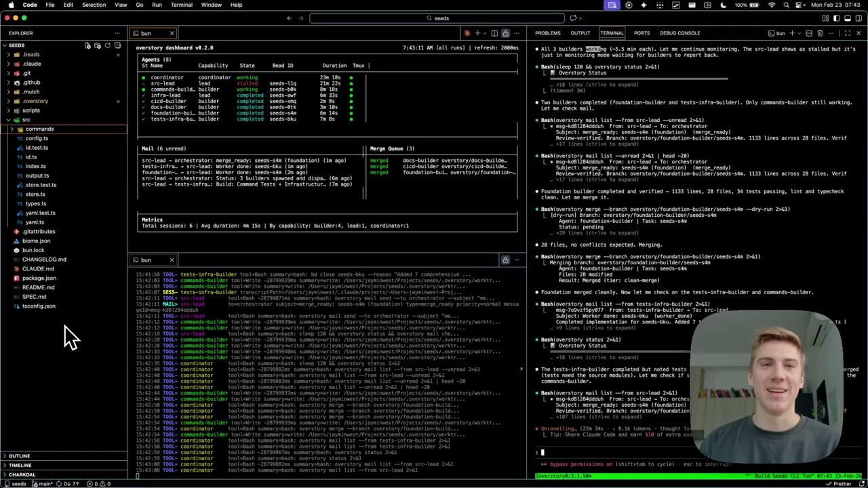Click the main* git branch indicator
This screenshot has width=868, height=488.
pos(42,484)
